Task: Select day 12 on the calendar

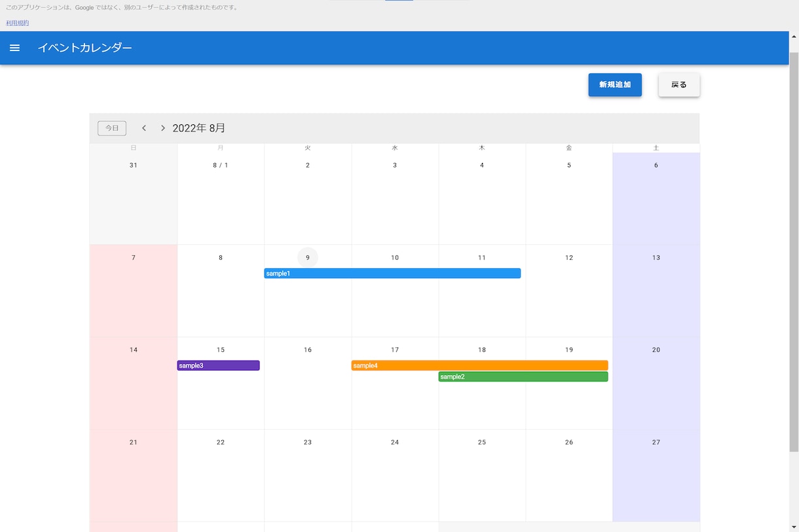Action: [x=569, y=258]
